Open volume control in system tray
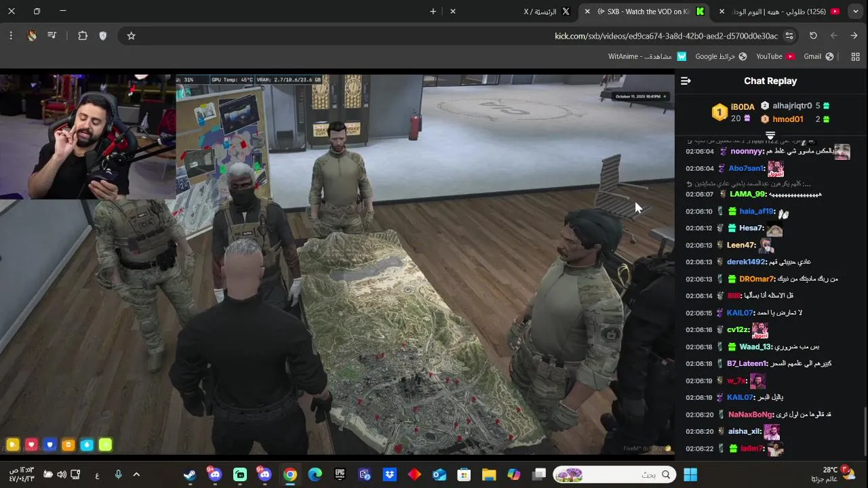The image size is (868, 488). coord(62,474)
